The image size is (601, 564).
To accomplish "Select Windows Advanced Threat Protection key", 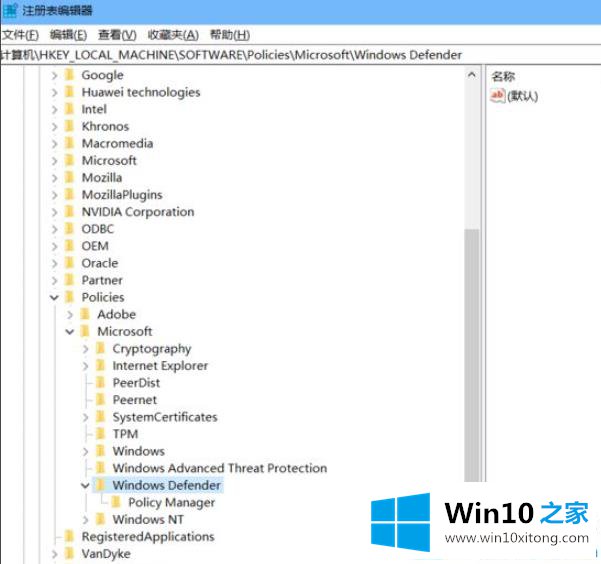I will 220,468.
